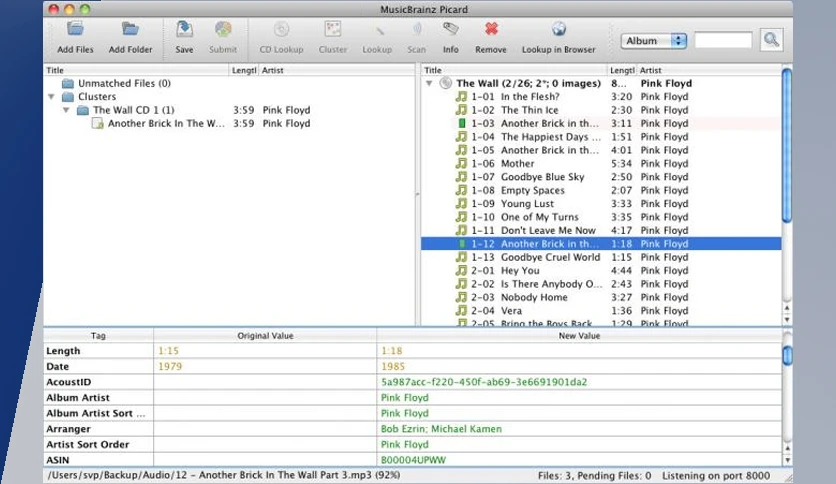Select track 1-02 The Thin Ice

pos(601,110)
